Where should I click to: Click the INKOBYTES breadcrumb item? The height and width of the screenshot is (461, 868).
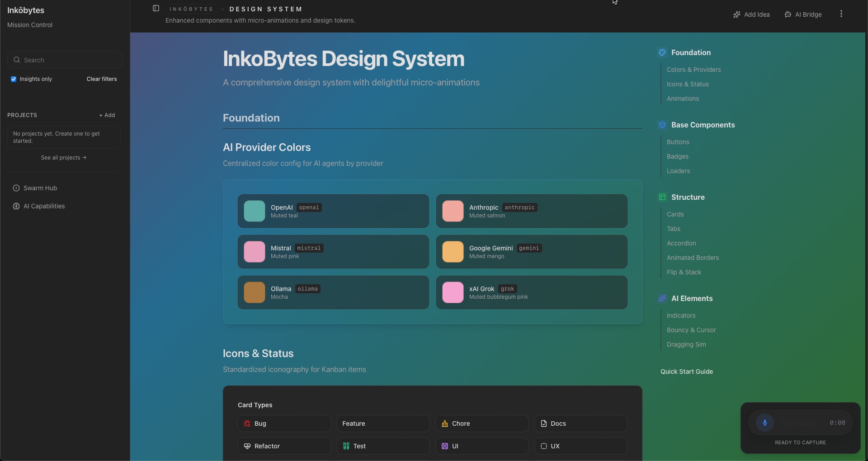[x=192, y=9]
